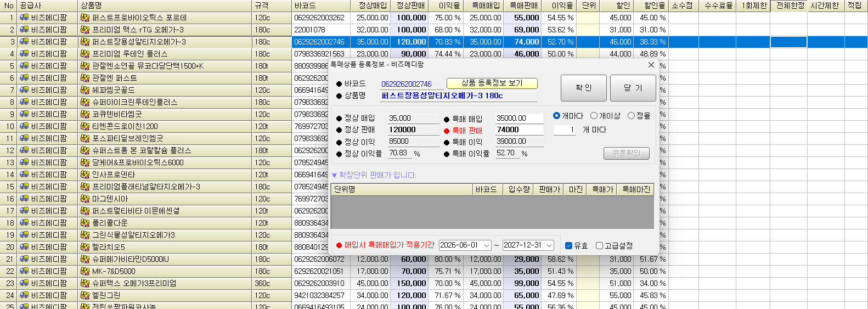The height and width of the screenshot is (309, 868).
Task: Select supplier truck icon in row 12
Action: [x=24, y=150]
